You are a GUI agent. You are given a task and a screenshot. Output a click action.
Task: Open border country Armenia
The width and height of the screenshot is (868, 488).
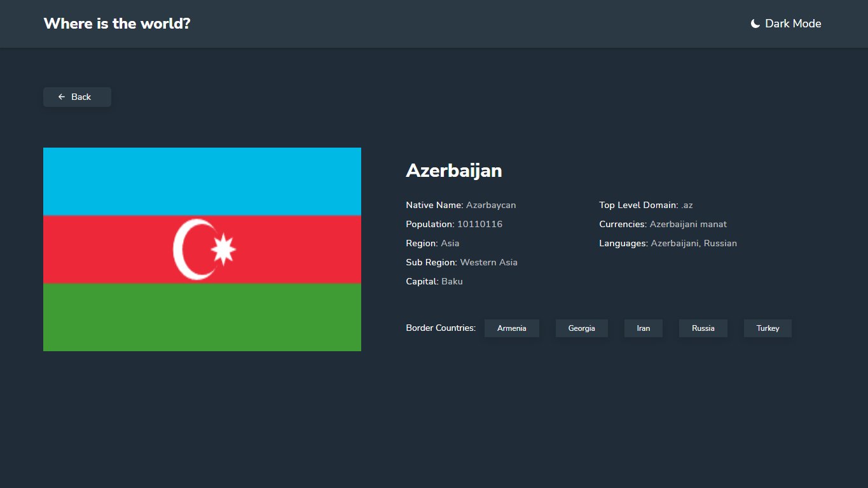(x=511, y=328)
